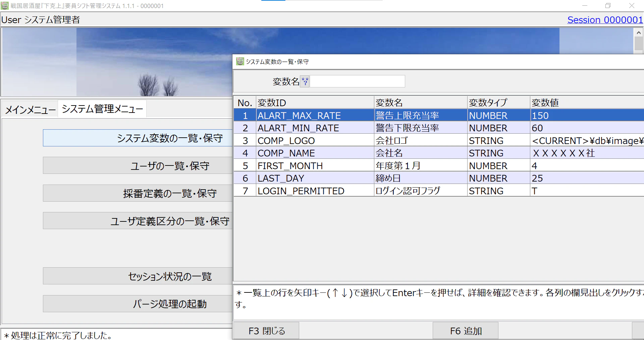644x340 pixels.
Task: Open セッション状況の一覧 button
Action: click(138, 276)
